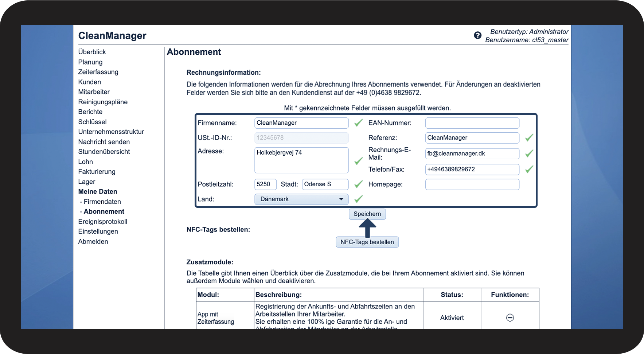This screenshot has width=644, height=354.
Task: Focus the Stadt field with Odense S
Action: (325, 184)
